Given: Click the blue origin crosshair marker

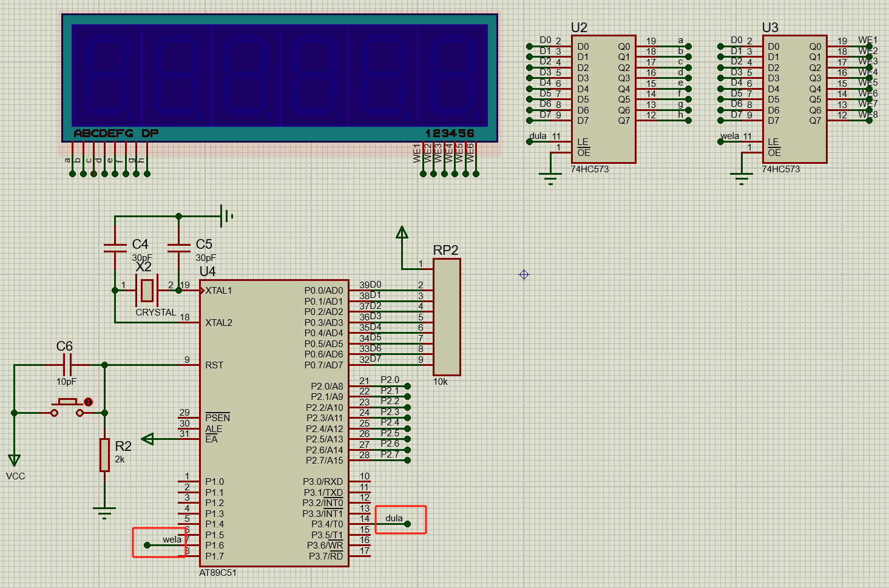Looking at the screenshot, I should click(524, 274).
